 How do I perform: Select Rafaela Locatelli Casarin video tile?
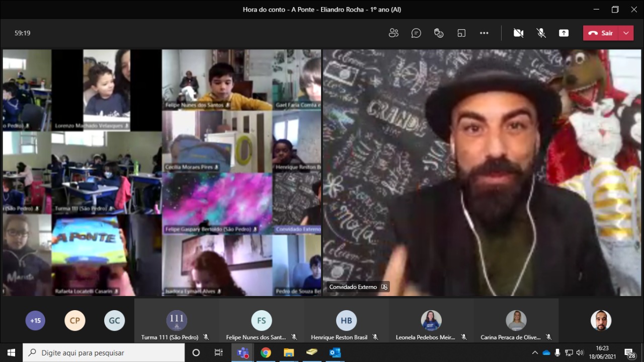[107, 255]
